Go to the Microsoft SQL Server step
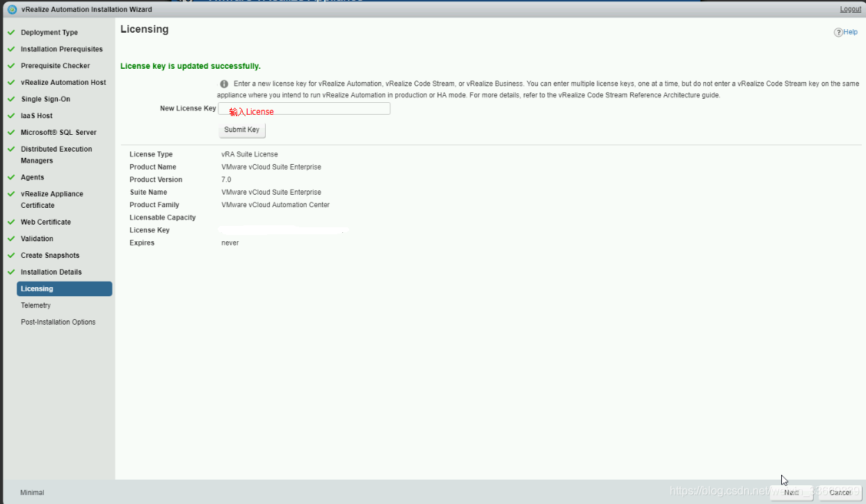The image size is (866, 504). click(58, 133)
